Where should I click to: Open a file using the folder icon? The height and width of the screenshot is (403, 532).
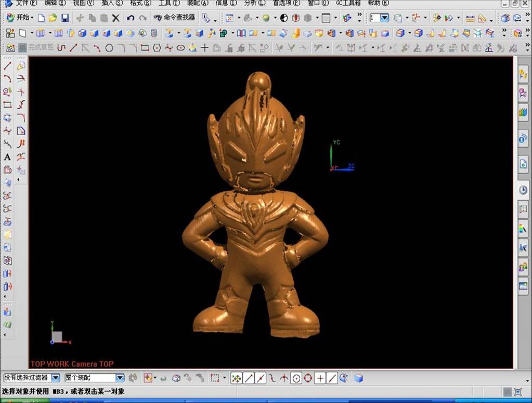tap(53, 18)
